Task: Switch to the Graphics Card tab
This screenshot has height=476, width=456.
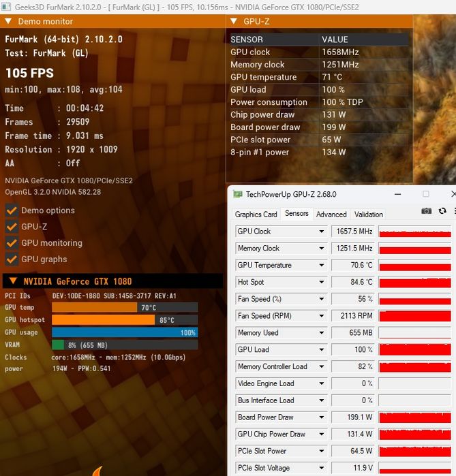Action: [x=256, y=215]
